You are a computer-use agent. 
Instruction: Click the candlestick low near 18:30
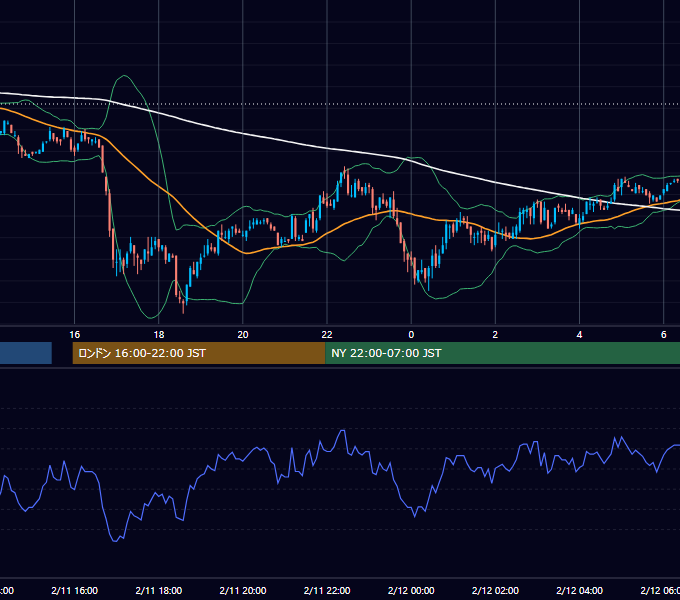183,308
